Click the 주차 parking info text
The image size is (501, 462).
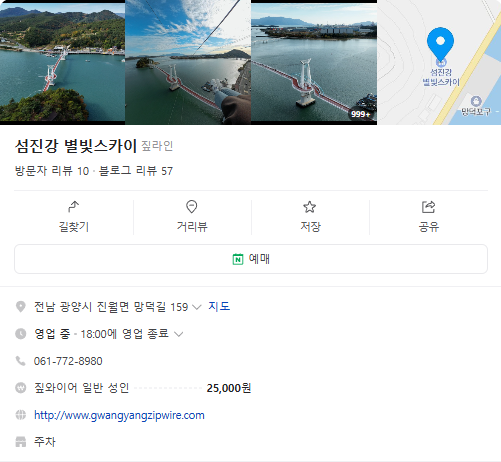coord(45,442)
